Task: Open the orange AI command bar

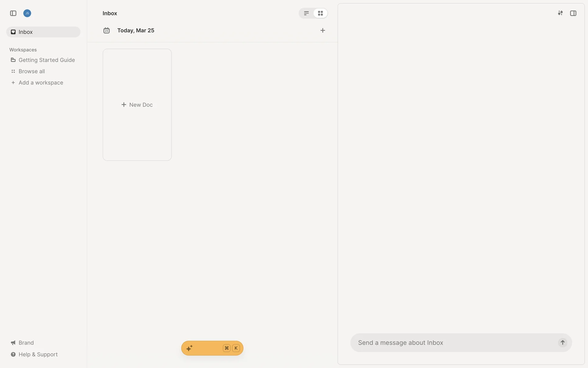Action: point(212,348)
